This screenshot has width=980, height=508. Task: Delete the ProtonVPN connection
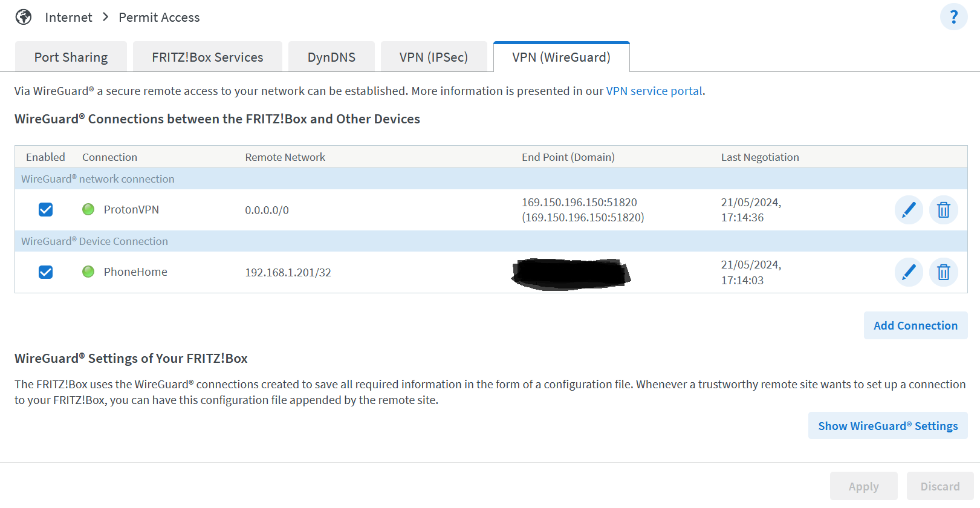943,210
